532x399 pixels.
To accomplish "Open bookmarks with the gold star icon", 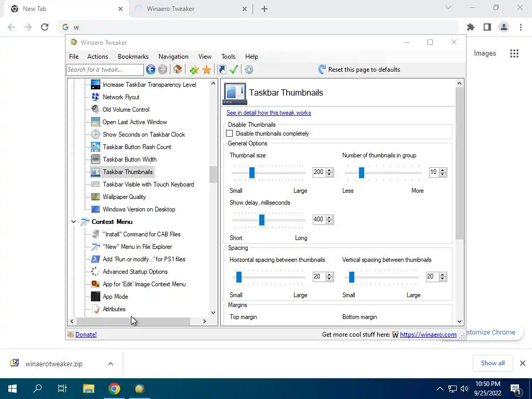I will (207, 70).
